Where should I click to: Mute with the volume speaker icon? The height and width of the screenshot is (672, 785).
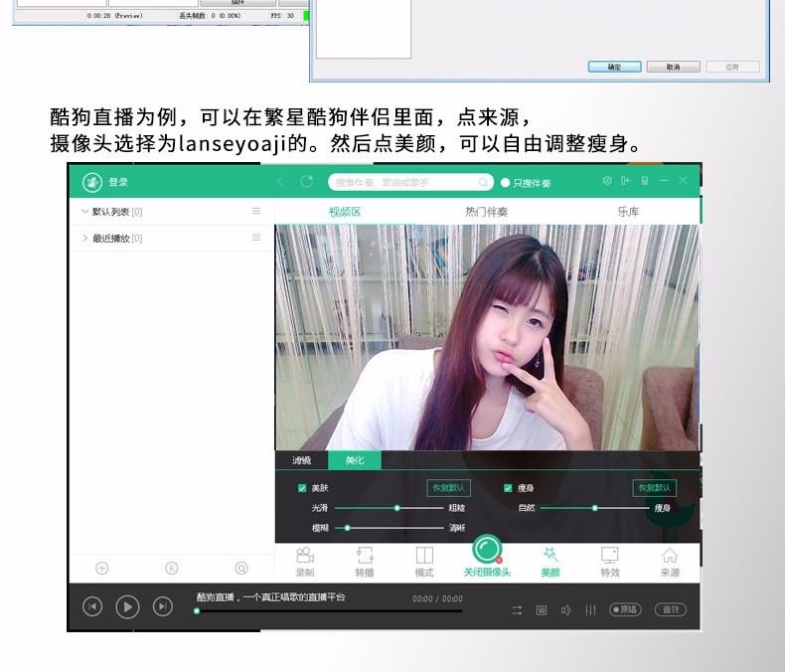click(566, 610)
